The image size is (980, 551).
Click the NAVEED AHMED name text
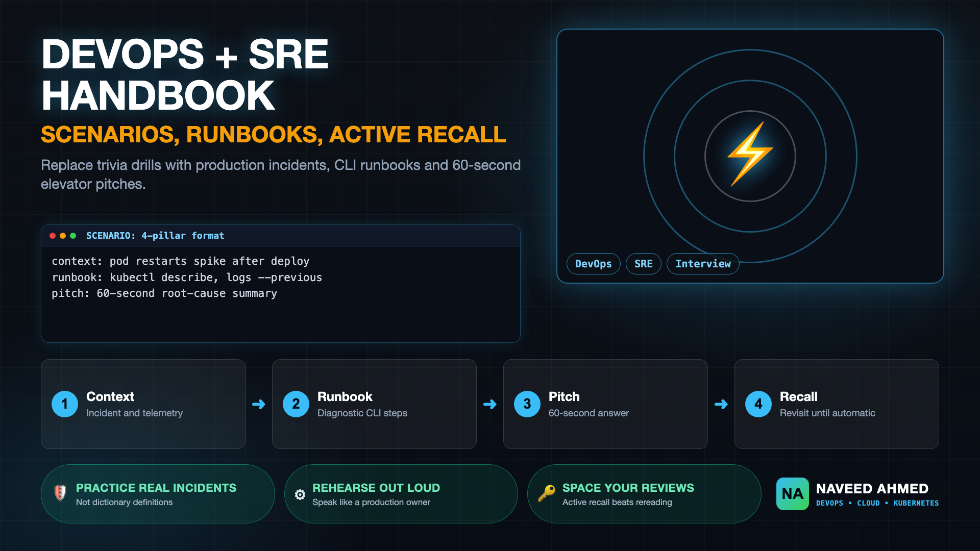pyautogui.click(x=872, y=489)
